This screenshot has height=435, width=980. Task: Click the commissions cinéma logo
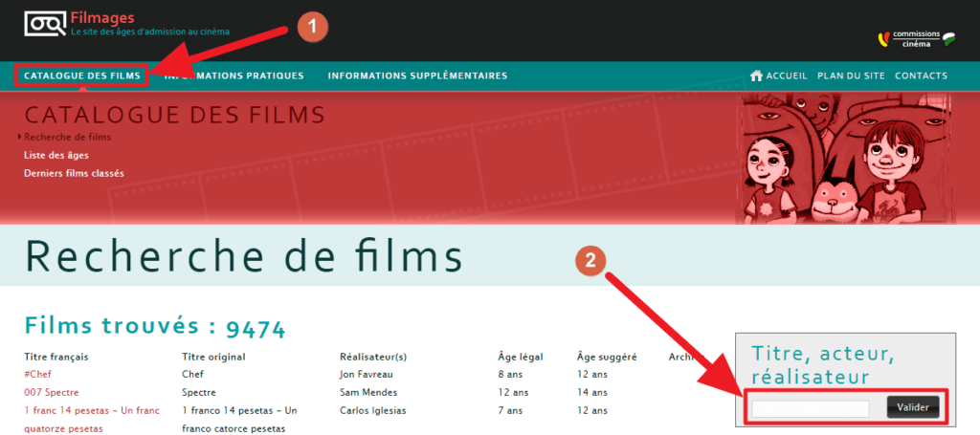click(917, 39)
